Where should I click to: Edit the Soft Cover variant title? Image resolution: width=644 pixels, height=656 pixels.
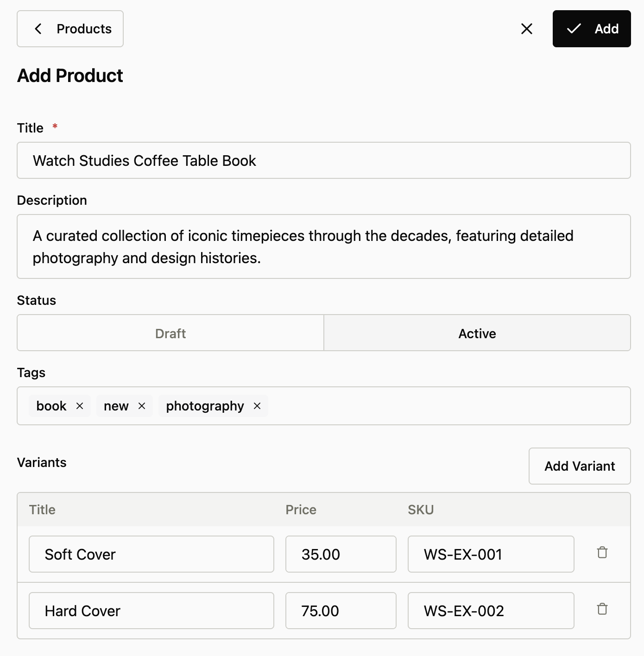pos(151,554)
